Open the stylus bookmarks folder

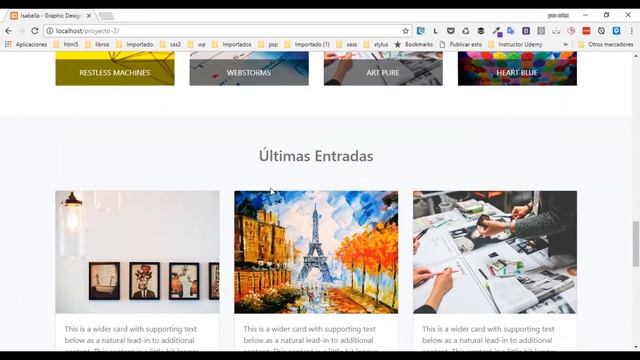pos(376,44)
